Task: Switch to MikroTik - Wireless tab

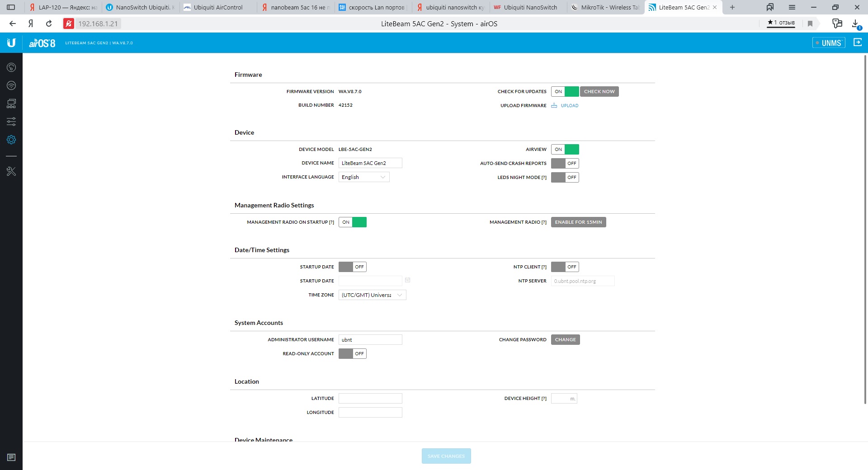Action: pyautogui.click(x=606, y=7)
